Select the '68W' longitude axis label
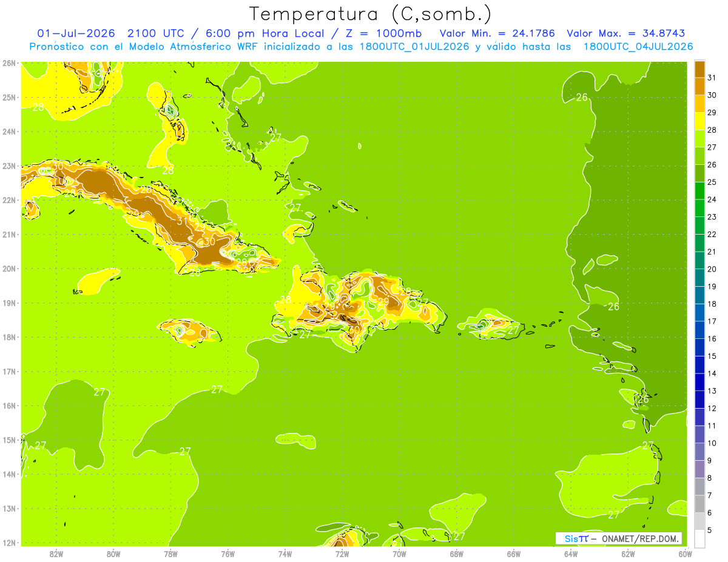The image size is (728, 562). 456,554
